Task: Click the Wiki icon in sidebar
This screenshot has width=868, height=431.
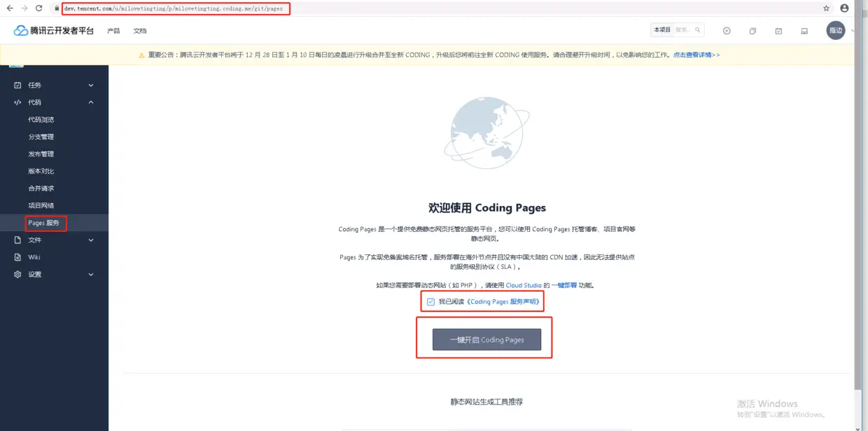Action: click(x=16, y=257)
